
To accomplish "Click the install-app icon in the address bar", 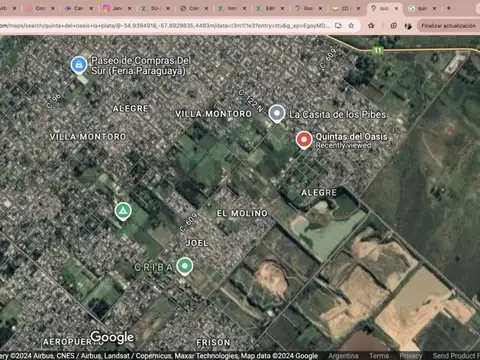I will click(x=338, y=26).
